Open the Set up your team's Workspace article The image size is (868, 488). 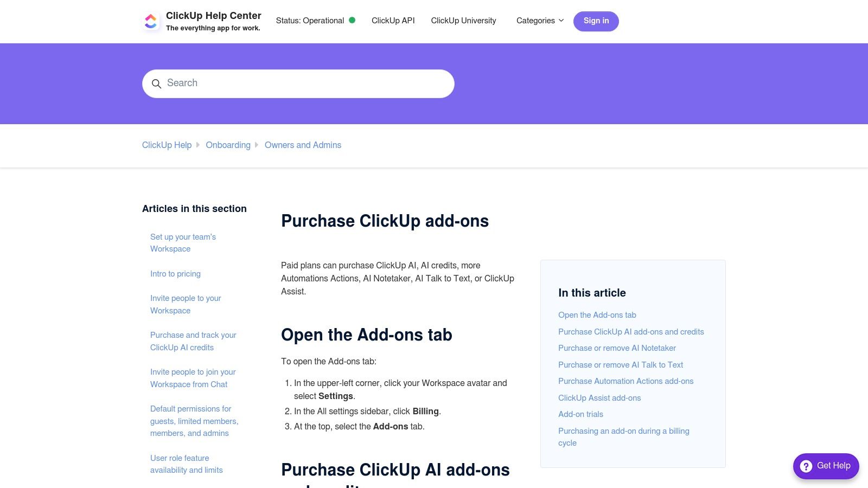click(x=183, y=243)
